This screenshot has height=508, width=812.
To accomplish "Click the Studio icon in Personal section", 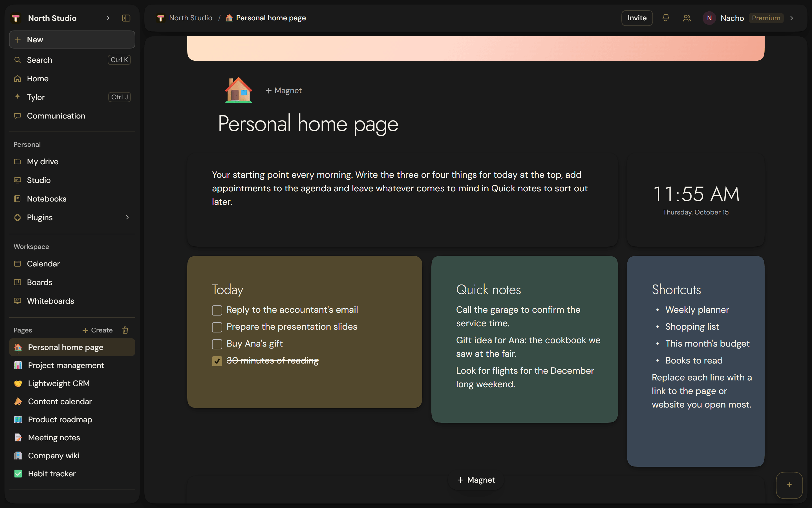I will pyautogui.click(x=17, y=180).
